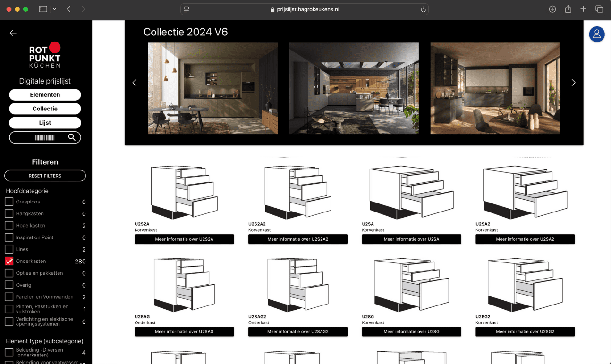
Task: Open Safari downloads
Action: [552, 9]
